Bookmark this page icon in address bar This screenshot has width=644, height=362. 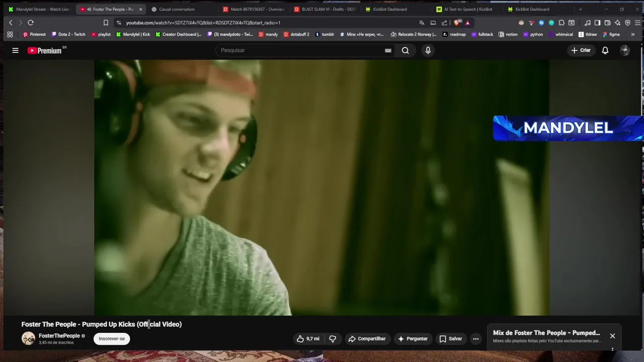tap(106, 23)
